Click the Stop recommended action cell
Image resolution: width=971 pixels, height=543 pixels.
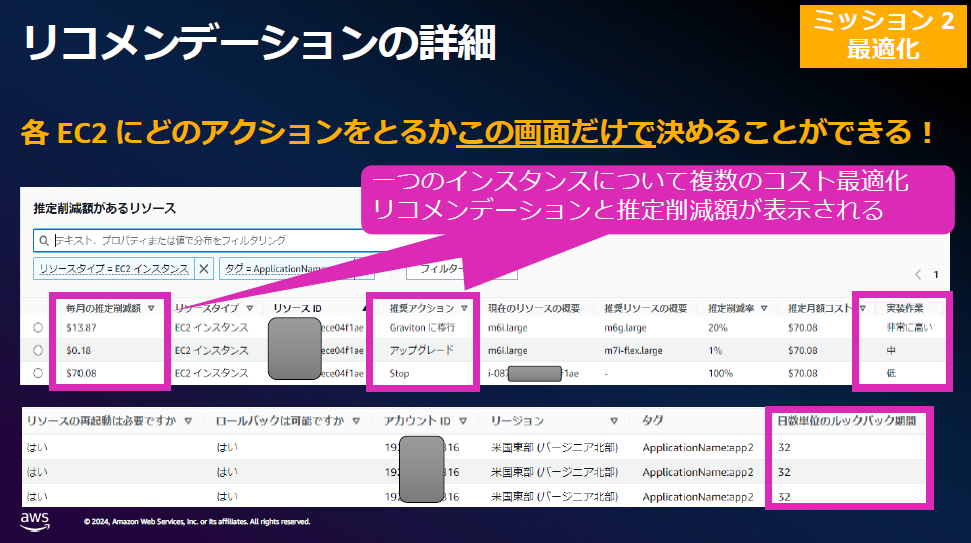tap(399, 373)
